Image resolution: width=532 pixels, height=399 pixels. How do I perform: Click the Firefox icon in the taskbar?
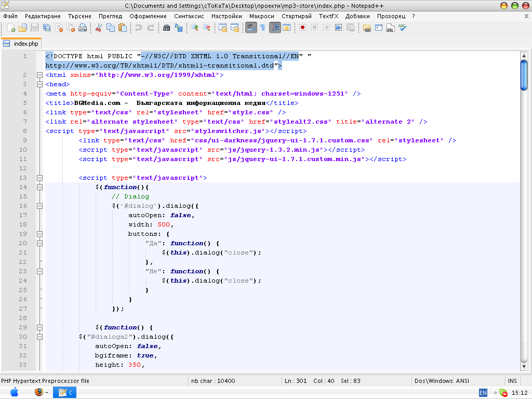coord(39,392)
